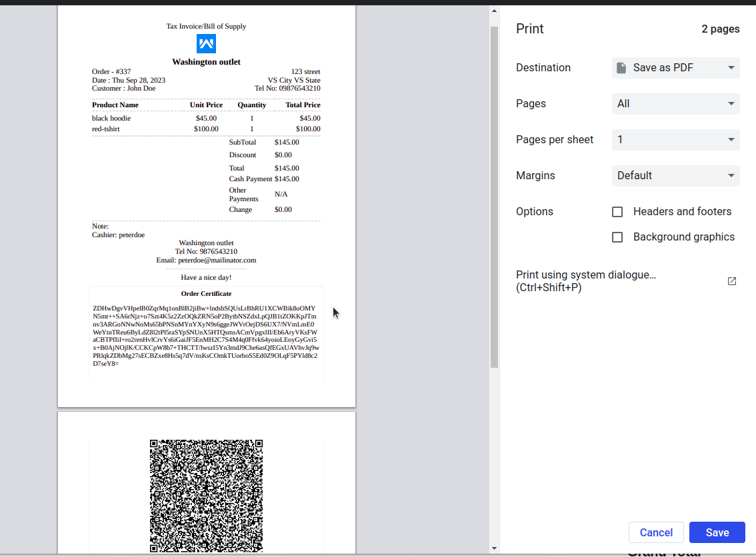Click the up arrow of the preview scrollbar
The height and width of the screenshot is (557, 756).
click(494, 11)
